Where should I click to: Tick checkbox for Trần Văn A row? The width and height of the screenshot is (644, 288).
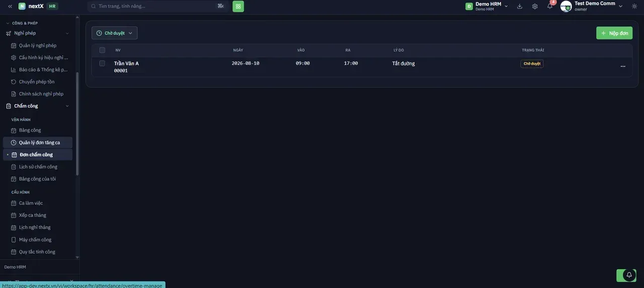point(102,63)
